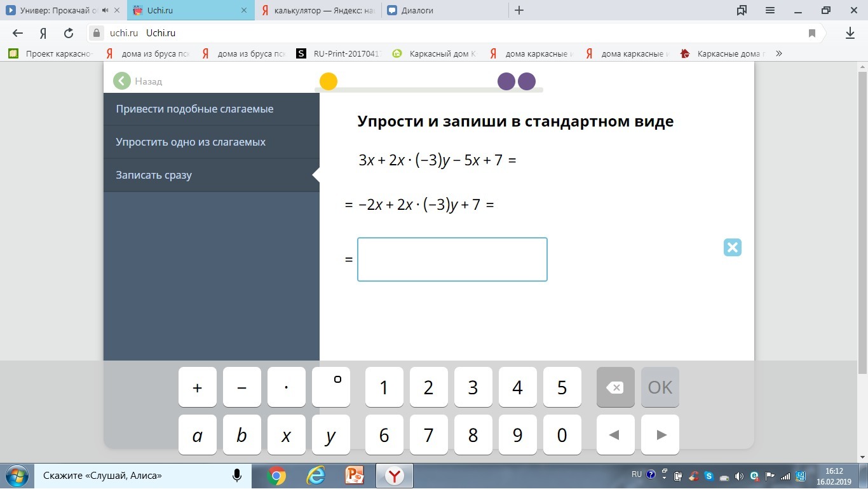Open the volume control from the system tray
This screenshot has height=496, width=868.
pyautogui.click(x=738, y=476)
